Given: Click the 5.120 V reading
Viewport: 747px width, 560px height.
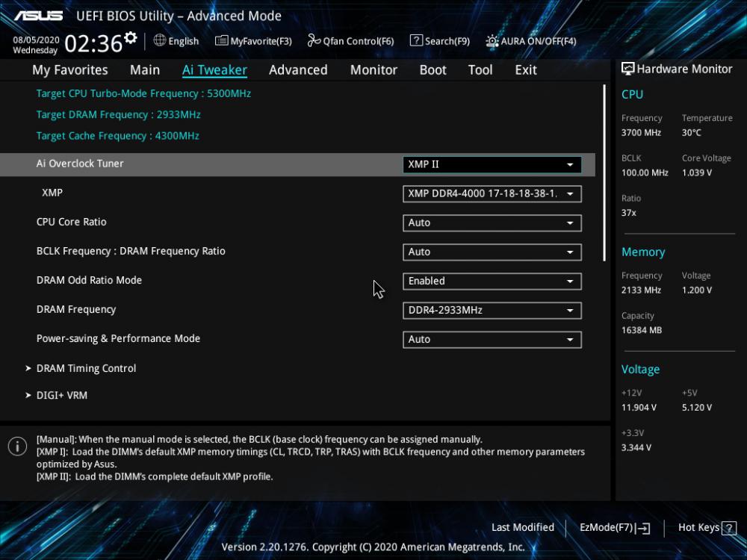Looking at the screenshot, I should 697,408.
